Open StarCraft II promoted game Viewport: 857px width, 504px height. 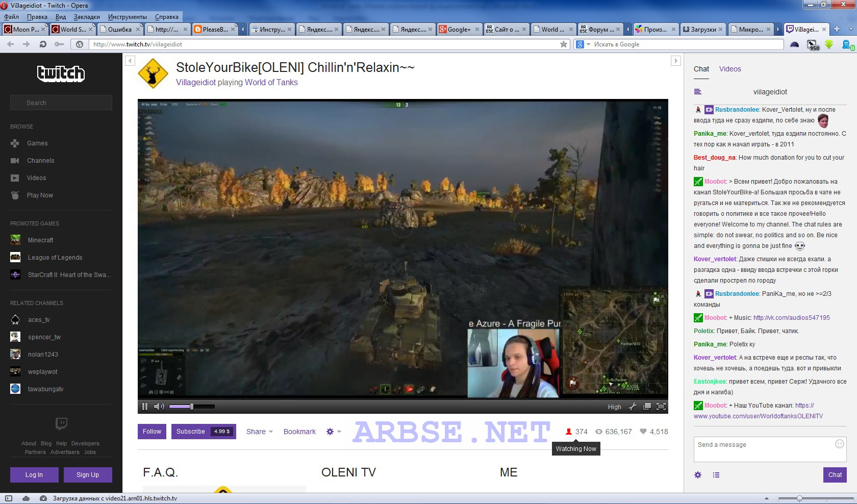click(x=69, y=275)
